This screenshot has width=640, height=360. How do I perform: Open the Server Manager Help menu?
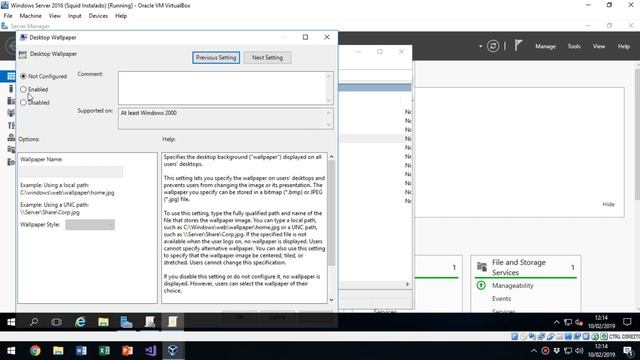tap(623, 46)
